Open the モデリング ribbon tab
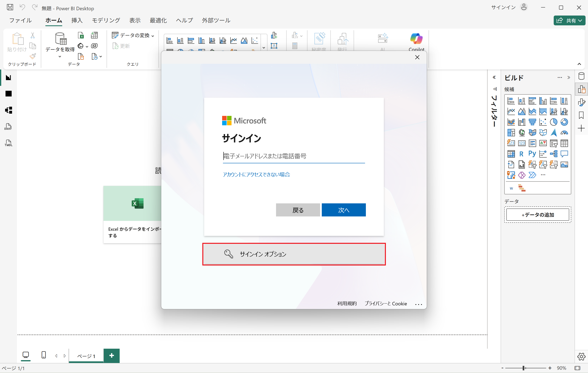588x373 pixels. [106, 20]
